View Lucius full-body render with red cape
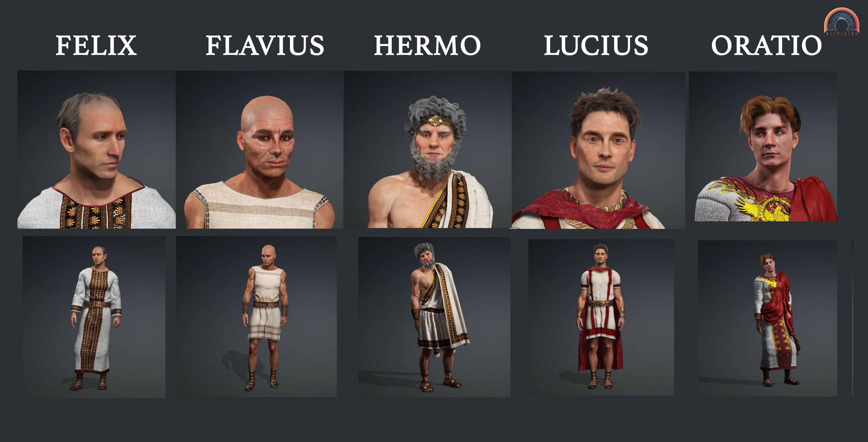 pyautogui.click(x=601, y=317)
